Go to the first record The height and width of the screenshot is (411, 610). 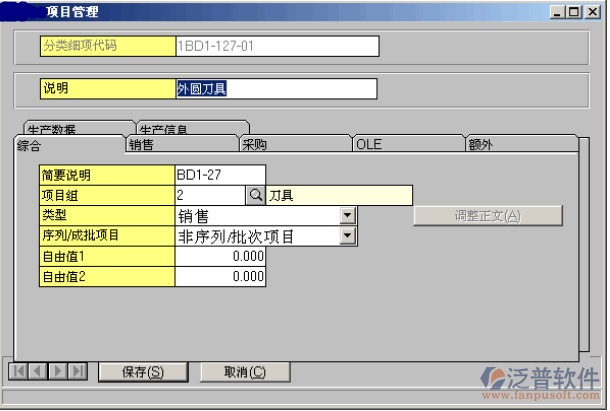[x=17, y=371]
